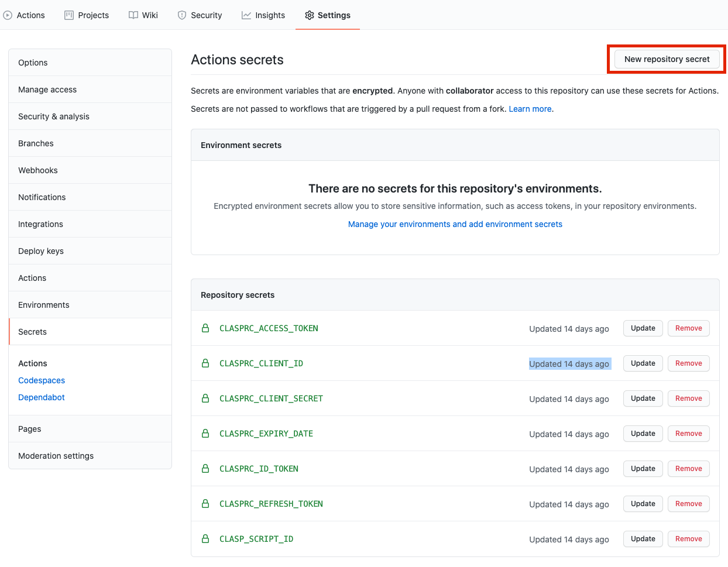The image size is (728, 567).
Task: Click the New repository secret button
Action: coord(666,59)
